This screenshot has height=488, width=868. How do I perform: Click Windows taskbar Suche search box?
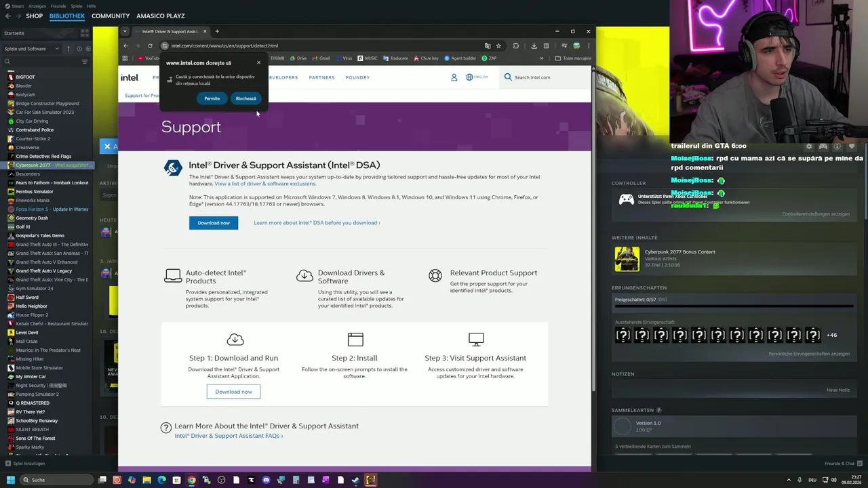coord(57,480)
